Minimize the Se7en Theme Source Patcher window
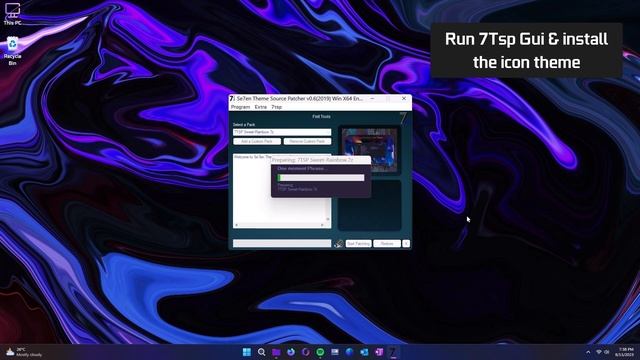This screenshot has height=360, width=640. click(372, 98)
